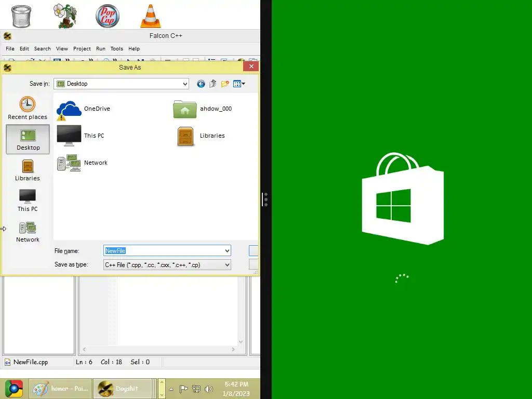Open Action Center flag tray icon

coord(183,389)
